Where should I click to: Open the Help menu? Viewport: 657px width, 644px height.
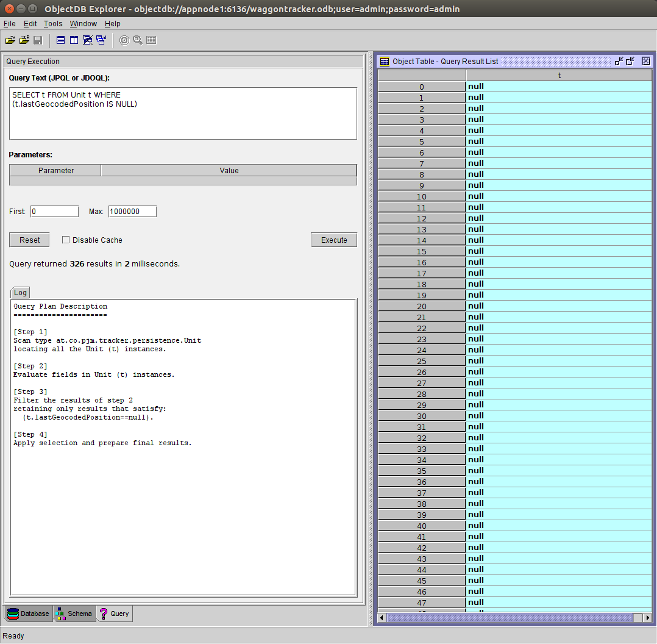tap(112, 24)
